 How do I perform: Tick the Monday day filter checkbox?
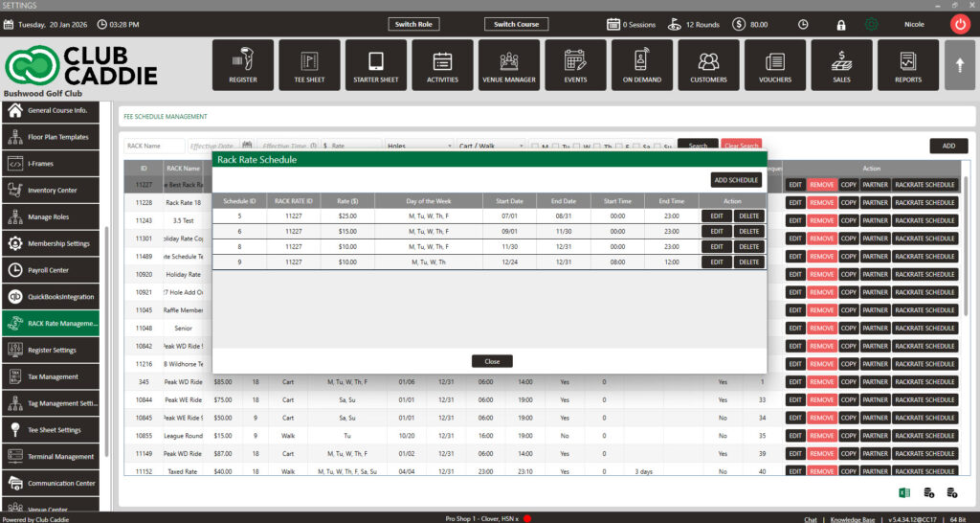pos(534,147)
